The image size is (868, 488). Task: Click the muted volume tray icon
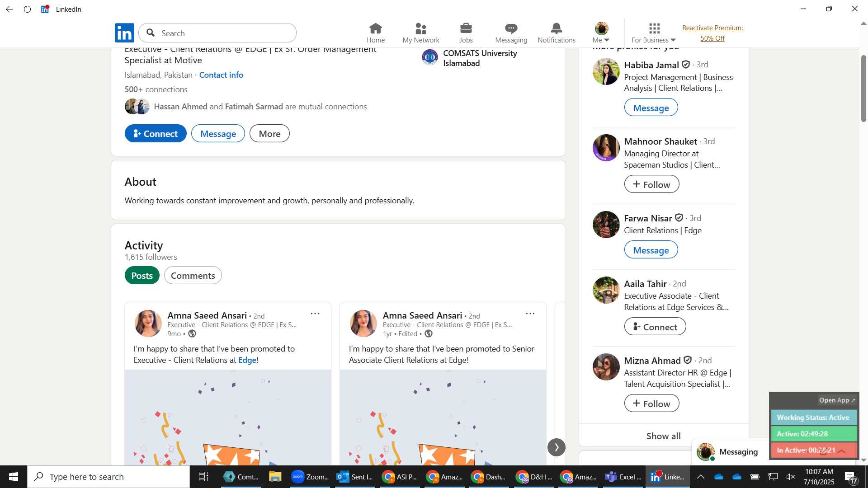(791, 477)
